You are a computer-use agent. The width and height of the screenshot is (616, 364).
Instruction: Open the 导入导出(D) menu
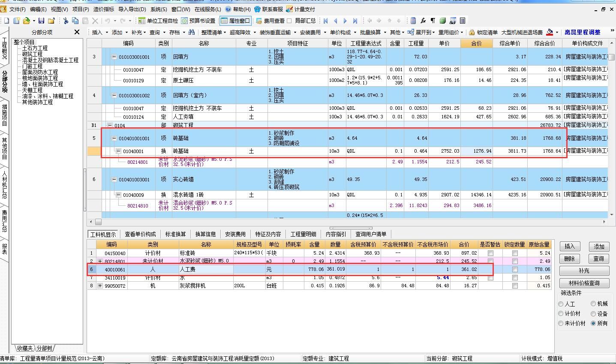tap(132, 9)
